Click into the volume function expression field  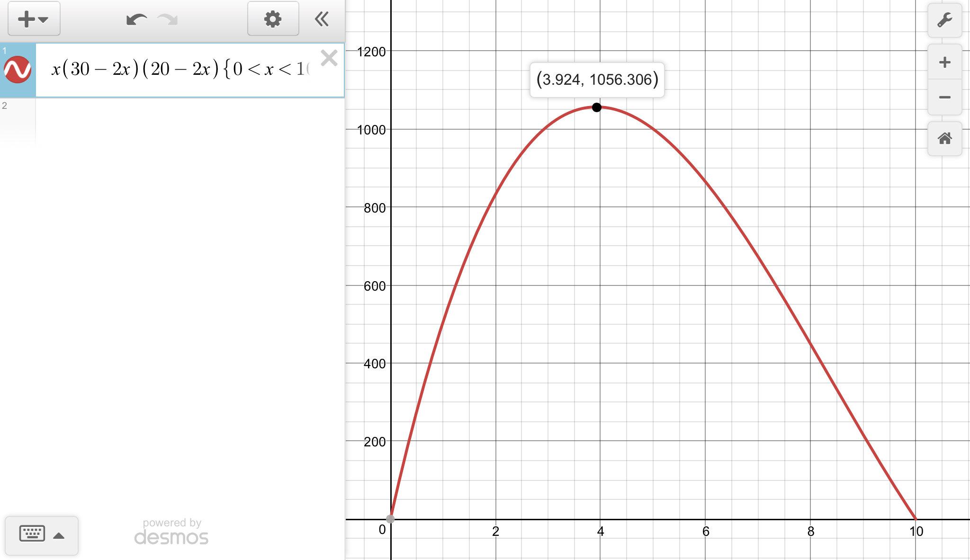[180, 70]
